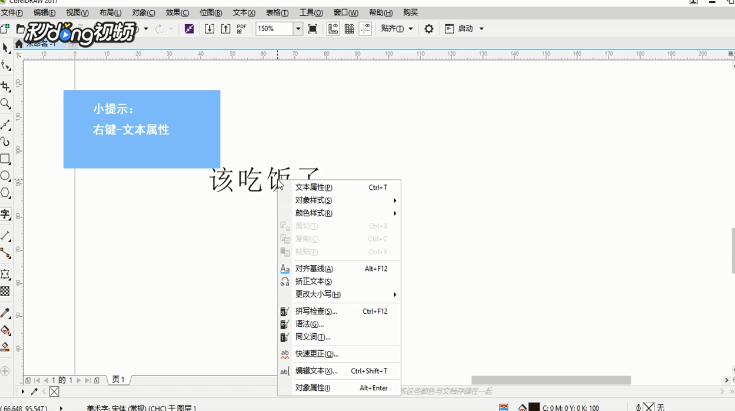Image resolution: width=735 pixels, height=411 pixels.
Task: Select the Shape edit tool
Action: pos(6,66)
